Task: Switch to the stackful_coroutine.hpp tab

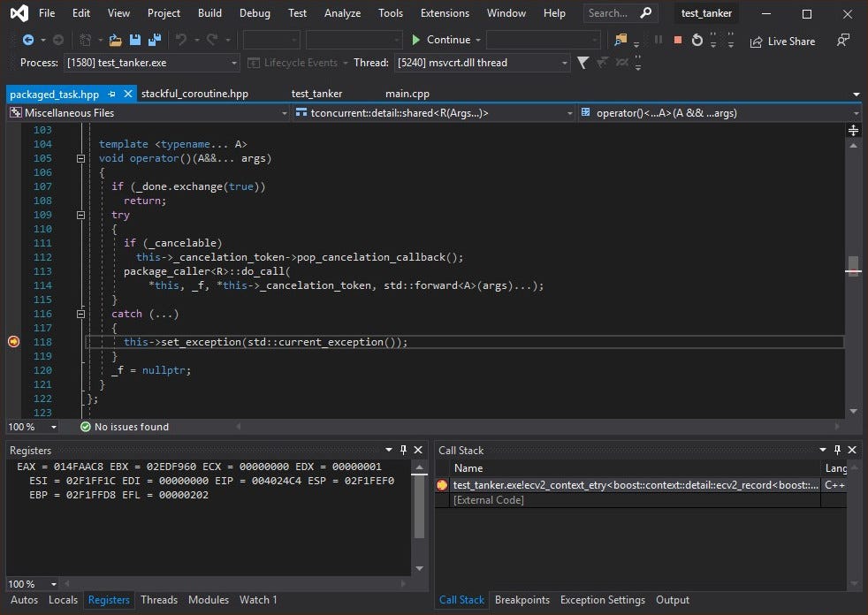Action: [x=188, y=94]
